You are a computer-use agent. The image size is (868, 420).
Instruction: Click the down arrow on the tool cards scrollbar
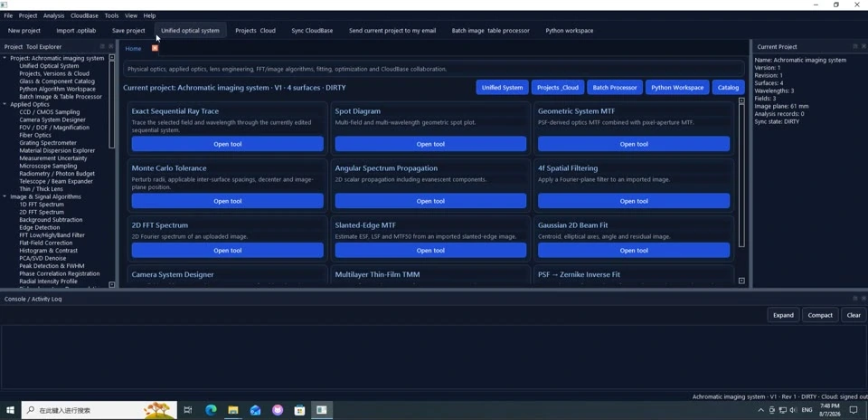(x=741, y=281)
